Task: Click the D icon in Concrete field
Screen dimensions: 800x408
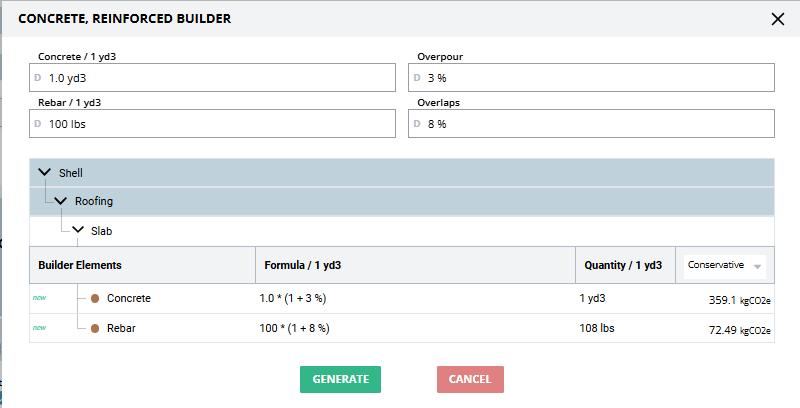Action: [x=38, y=77]
